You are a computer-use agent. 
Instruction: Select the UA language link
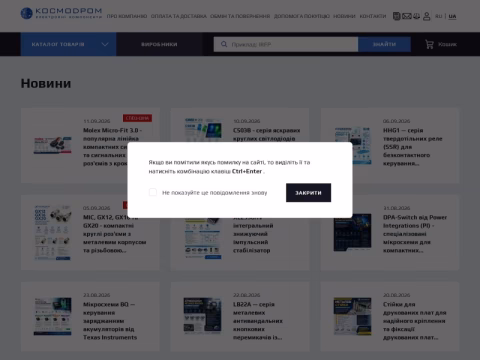[452, 16]
